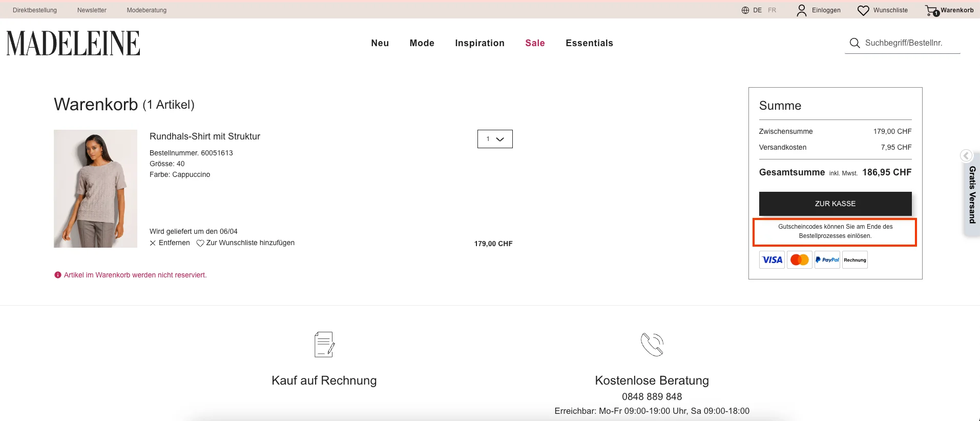Switch language to DE
The width and height of the screenshot is (980, 421).
(757, 10)
